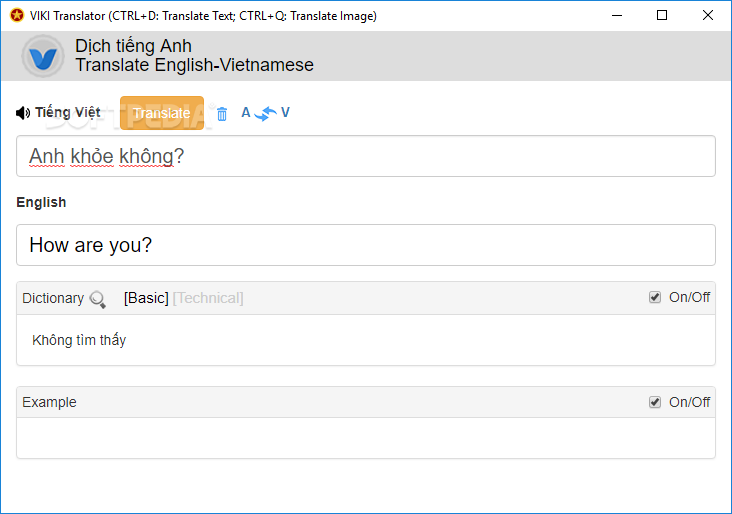Maximize the VIKI Translator window
This screenshot has width=732, height=514.
pyautogui.click(x=662, y=15)
